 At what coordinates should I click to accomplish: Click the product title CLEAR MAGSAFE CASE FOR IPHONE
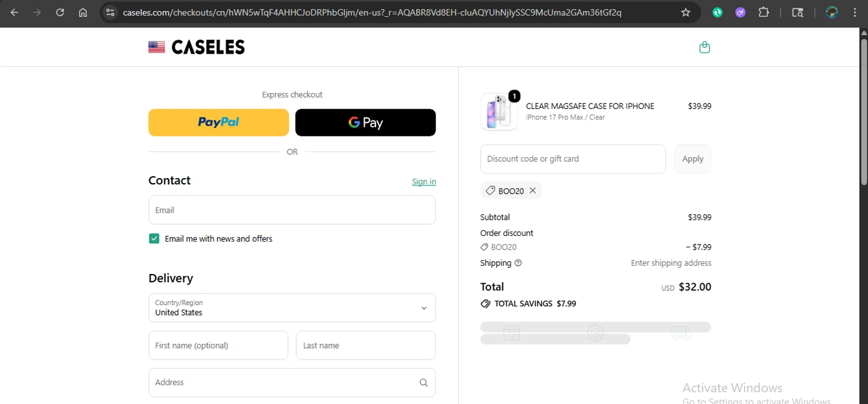(590, 106)
